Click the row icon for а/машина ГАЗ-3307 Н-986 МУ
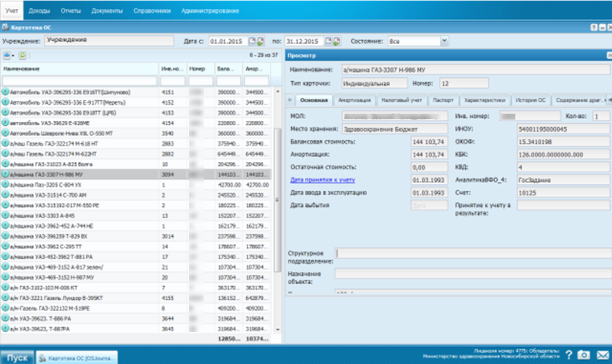 tap(5, 174)
